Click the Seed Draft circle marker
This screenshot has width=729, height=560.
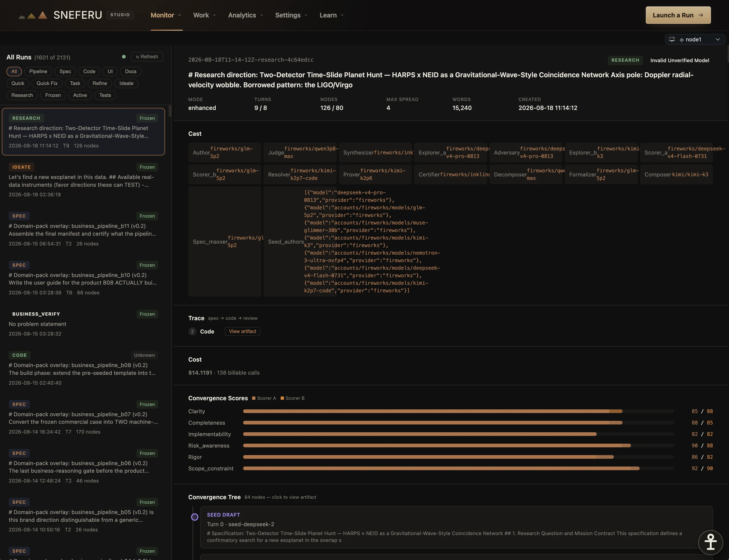point(195,517)
